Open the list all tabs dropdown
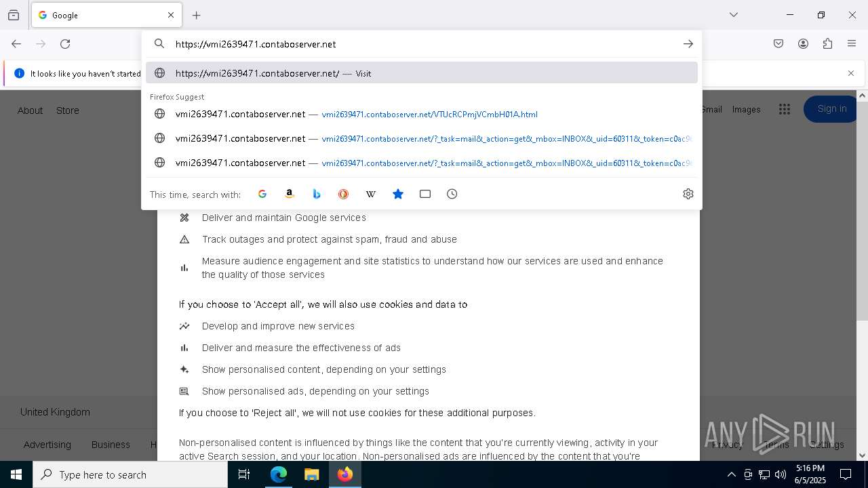The width and height of the screenshot is (868, 488). (734, 15)
